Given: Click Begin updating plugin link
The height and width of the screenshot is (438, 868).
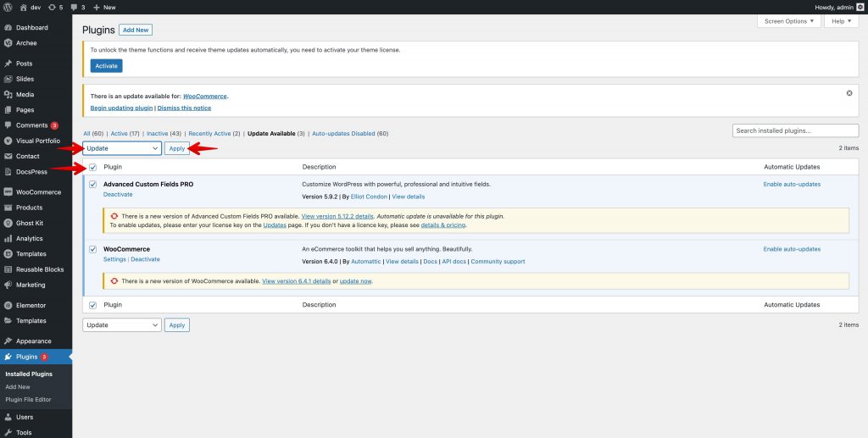Looking at the screenshot, I should pos(121,108).
